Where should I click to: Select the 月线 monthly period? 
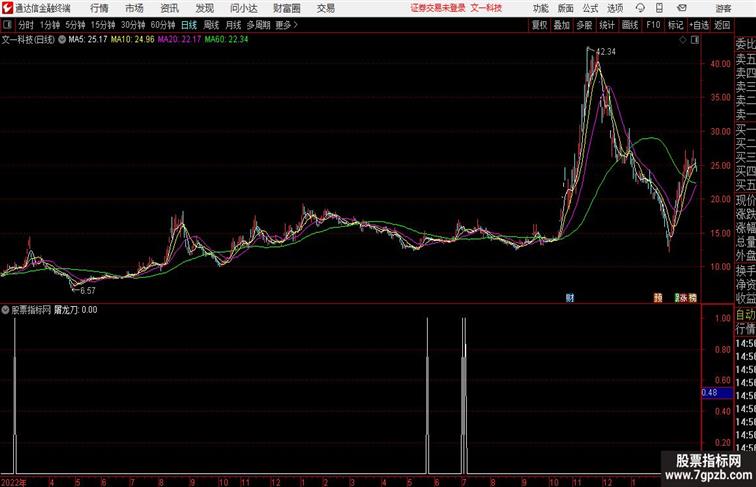pos(233,25)
